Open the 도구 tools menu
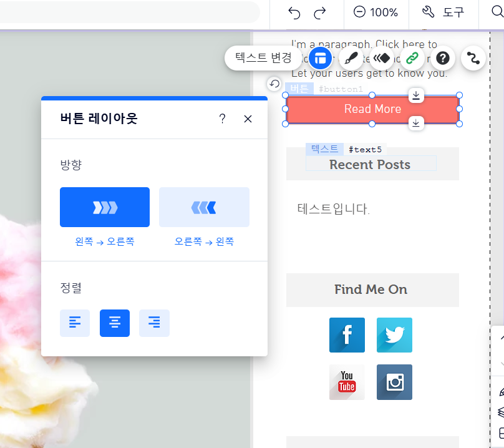This screenshot has width=504, height=448. 443,12
